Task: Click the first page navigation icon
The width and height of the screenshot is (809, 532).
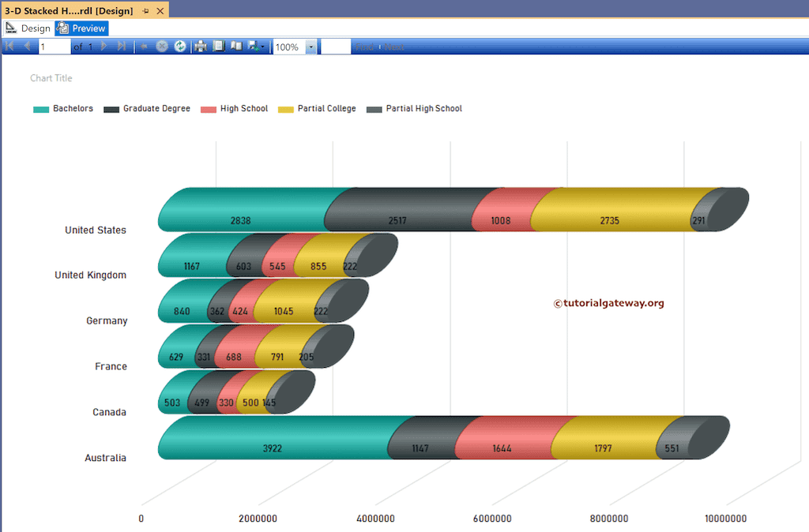Action: [9, 46]
